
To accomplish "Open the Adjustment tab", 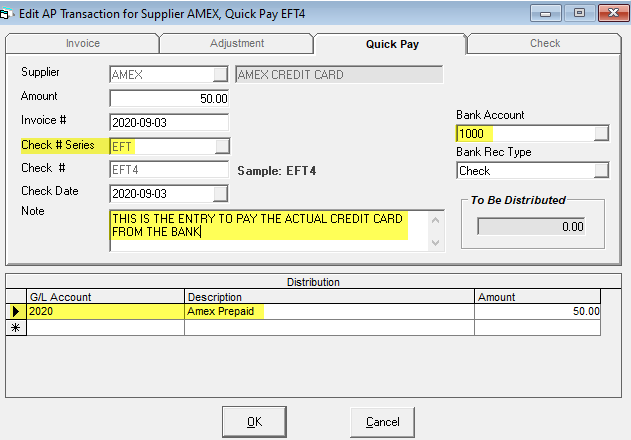I will tap(237, 44).
